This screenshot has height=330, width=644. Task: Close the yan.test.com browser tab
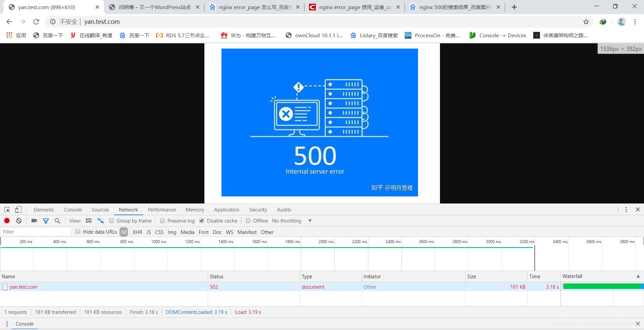coord(97,7)
